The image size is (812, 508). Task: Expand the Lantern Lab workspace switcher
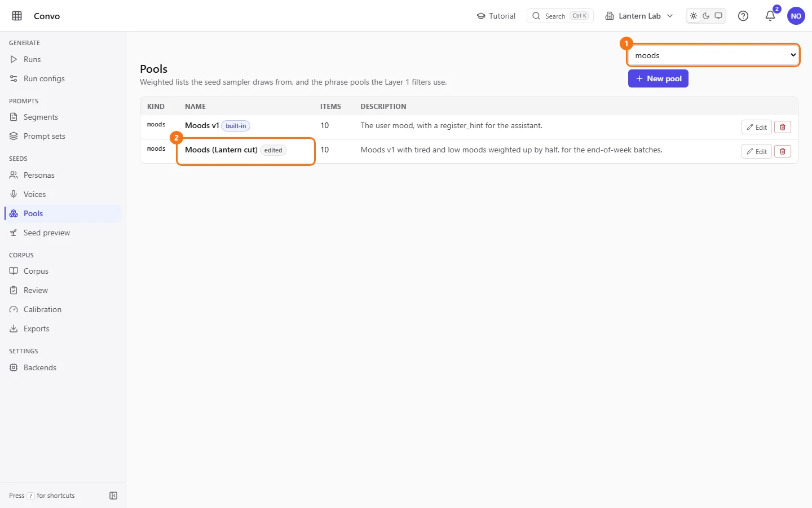tap(639, 16)
